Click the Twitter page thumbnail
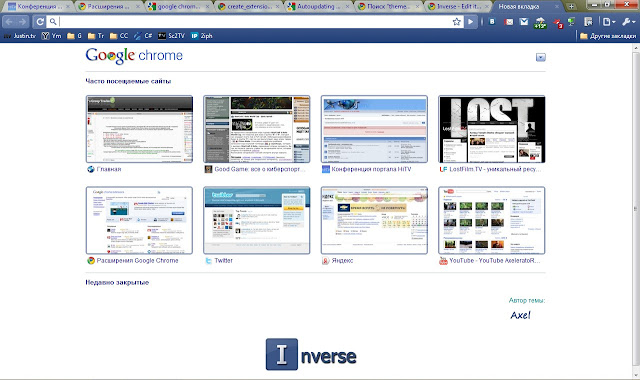 (257, 220)
